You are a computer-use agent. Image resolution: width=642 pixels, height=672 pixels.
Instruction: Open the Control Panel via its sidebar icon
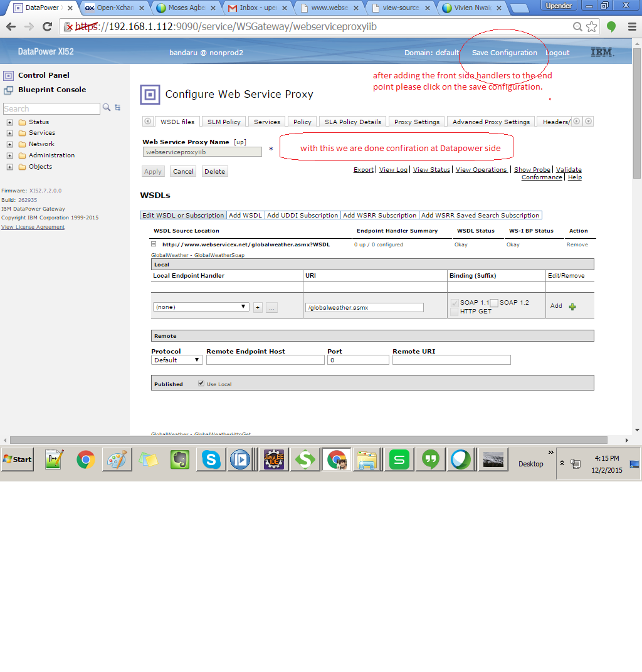click(x=7, y=75)
